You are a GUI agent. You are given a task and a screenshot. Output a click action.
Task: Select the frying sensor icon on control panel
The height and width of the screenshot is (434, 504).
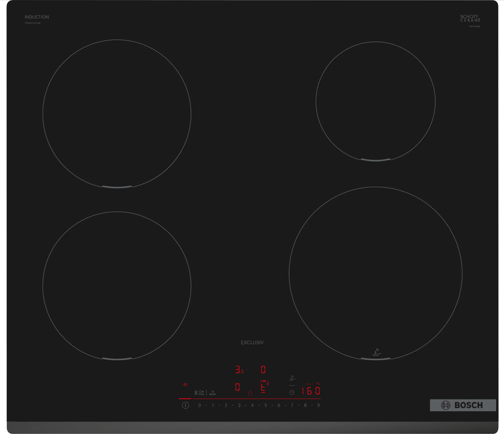tap(292, 378)
